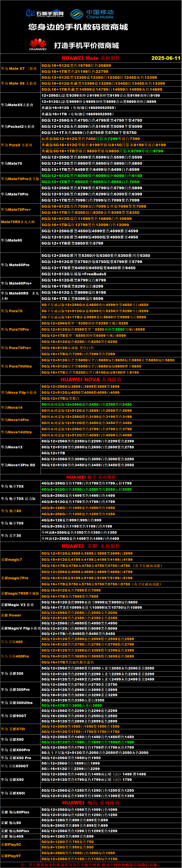Select the 华为Mate70Pro+ label

pos(16,210)
